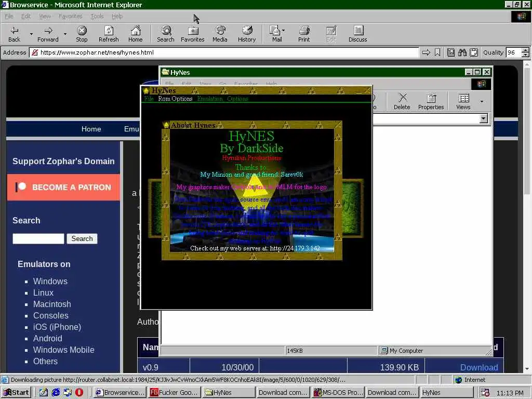The height and width of the screenshot is (399, 532).
Task: Click the Media toolbar icon
Action: point(220,34)
